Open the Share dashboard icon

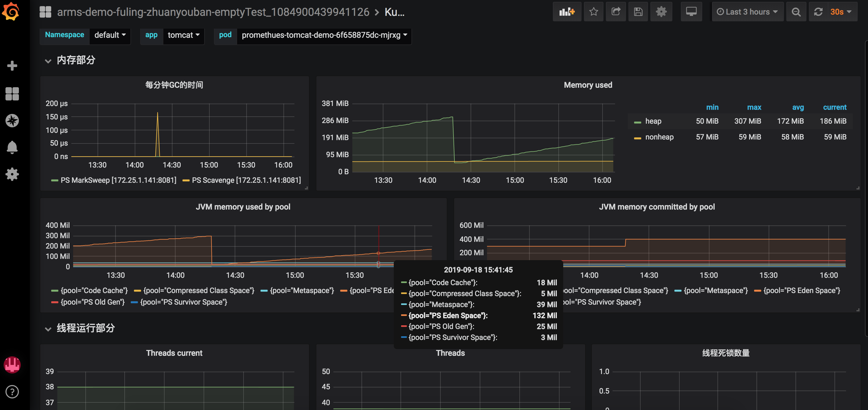pos(616,12)
